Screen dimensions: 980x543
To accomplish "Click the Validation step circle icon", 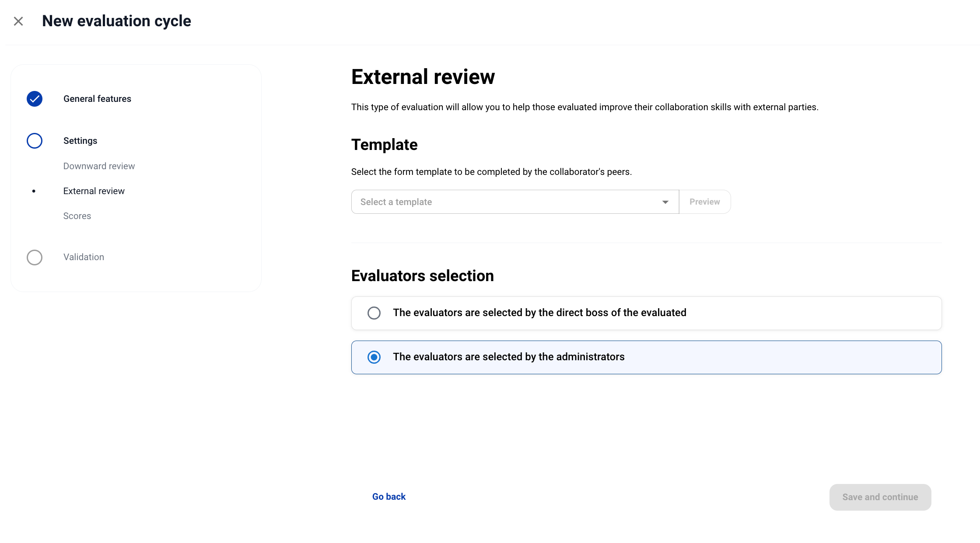I will tap(35, 258).
